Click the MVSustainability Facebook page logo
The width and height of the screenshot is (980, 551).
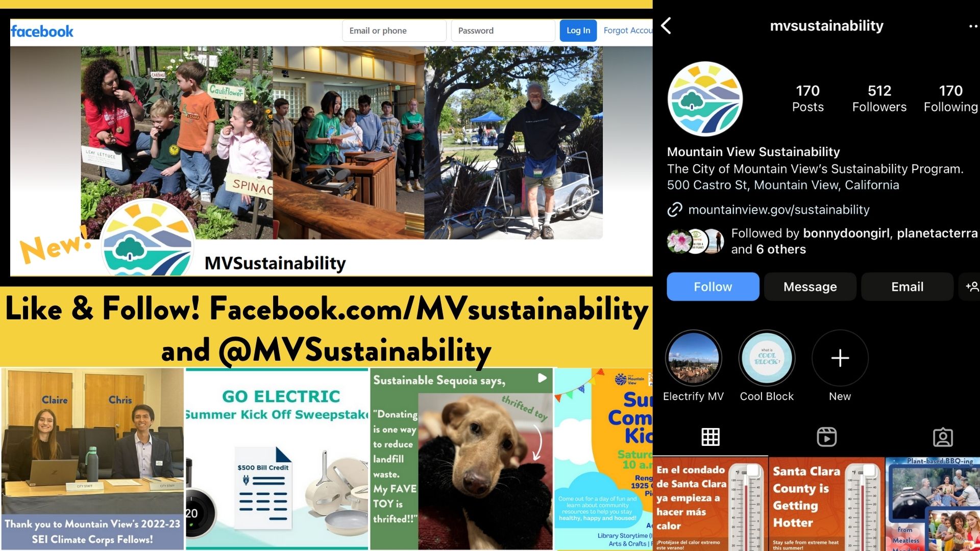click(x=147, y=238)
